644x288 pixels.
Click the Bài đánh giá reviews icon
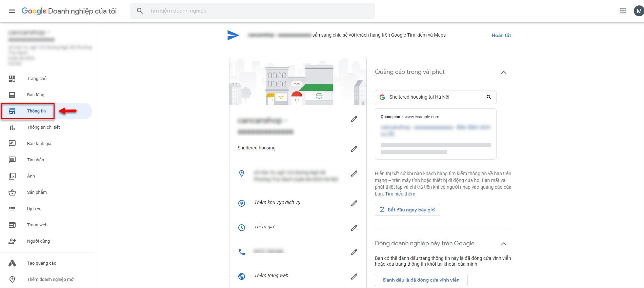click(12, 144)
